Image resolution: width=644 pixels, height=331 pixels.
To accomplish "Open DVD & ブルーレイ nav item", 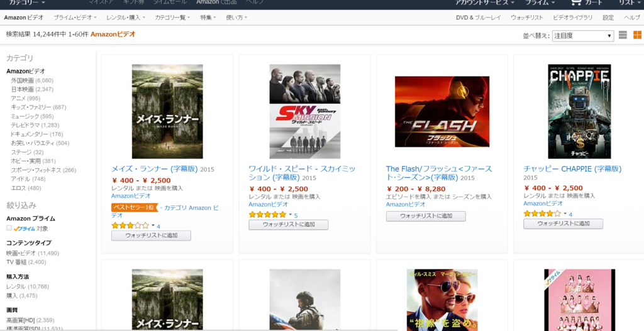I will pyautogui.click(x=479, y=18).
